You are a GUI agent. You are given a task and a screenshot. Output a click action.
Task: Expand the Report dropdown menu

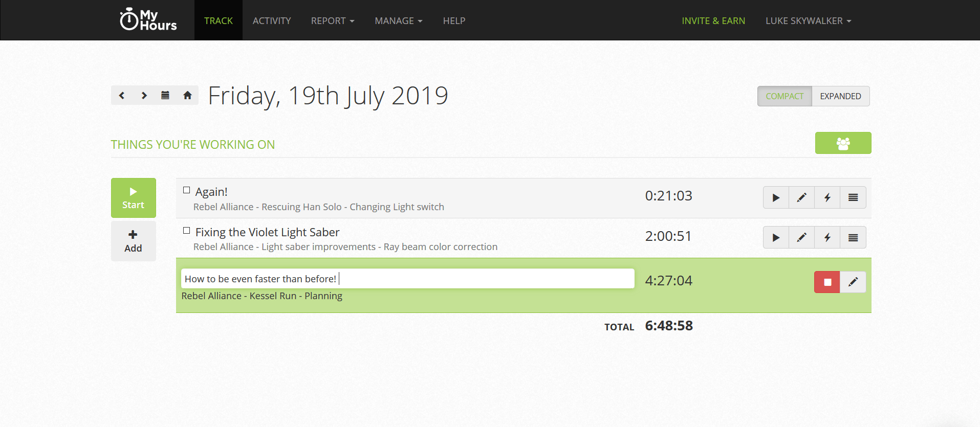tap(332, 21)
